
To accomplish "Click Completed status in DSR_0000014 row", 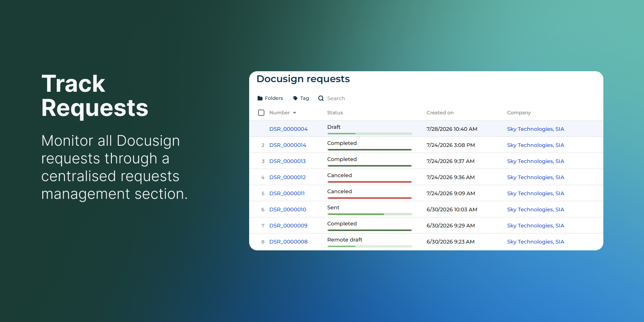I will 342,143.
